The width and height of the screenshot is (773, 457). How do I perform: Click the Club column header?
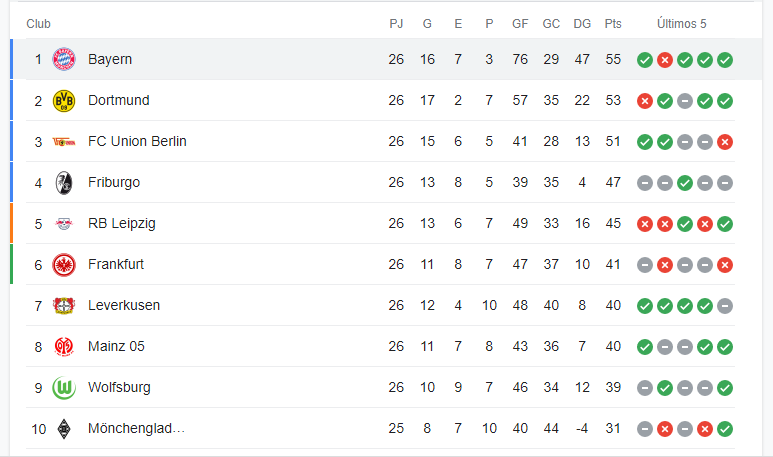coord(38,24)
